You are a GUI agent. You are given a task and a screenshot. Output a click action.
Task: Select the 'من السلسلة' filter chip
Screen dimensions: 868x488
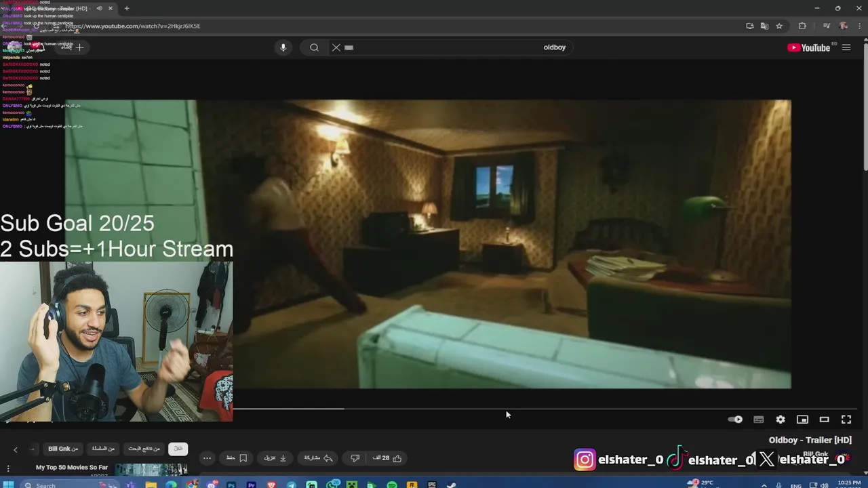[103, 449]
